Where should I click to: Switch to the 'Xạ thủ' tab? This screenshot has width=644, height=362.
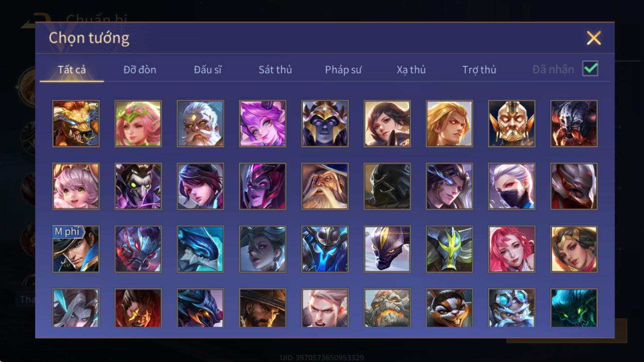[x=411, y=70]
